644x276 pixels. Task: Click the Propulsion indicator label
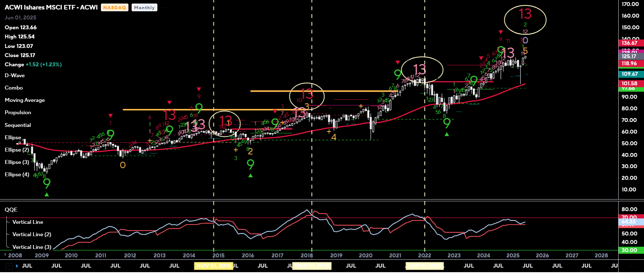(18, 112)
